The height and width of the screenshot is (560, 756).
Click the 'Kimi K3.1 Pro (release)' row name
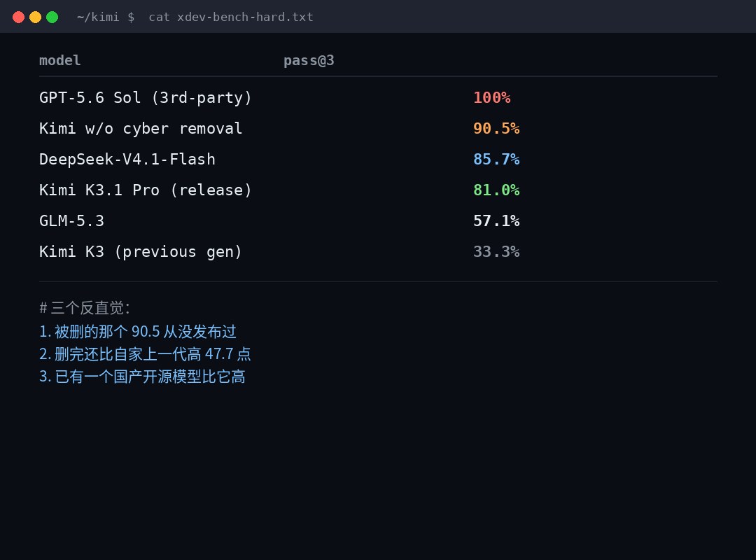click(146, 190)
